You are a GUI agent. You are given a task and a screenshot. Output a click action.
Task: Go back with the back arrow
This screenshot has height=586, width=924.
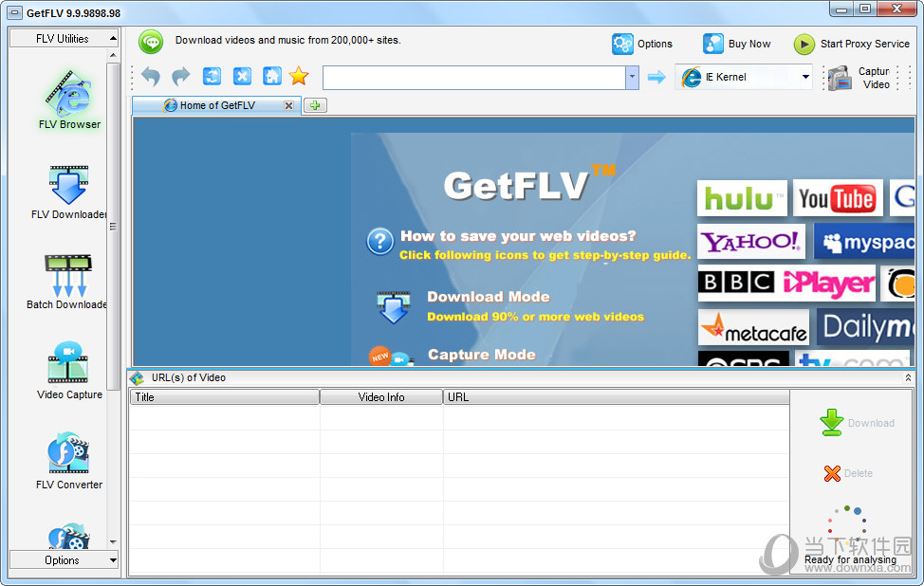click(151, 77)
